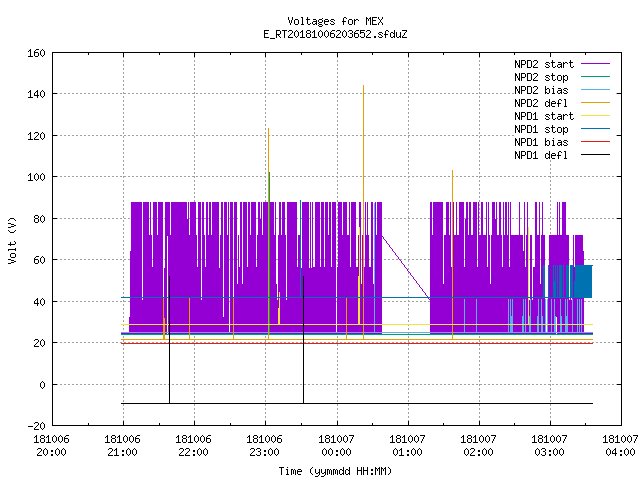Click the tallest orange spike peak near 144 V
Screen dimensions: 640x480
(x=363, y=86)
